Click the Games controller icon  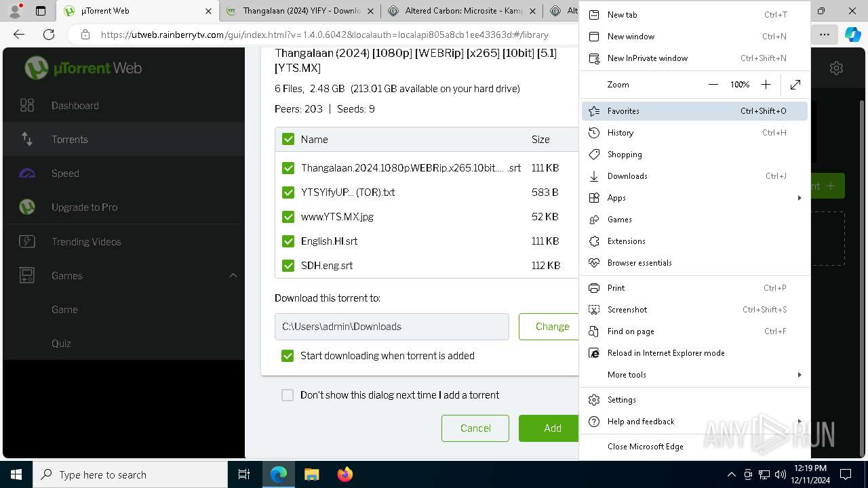27,275
